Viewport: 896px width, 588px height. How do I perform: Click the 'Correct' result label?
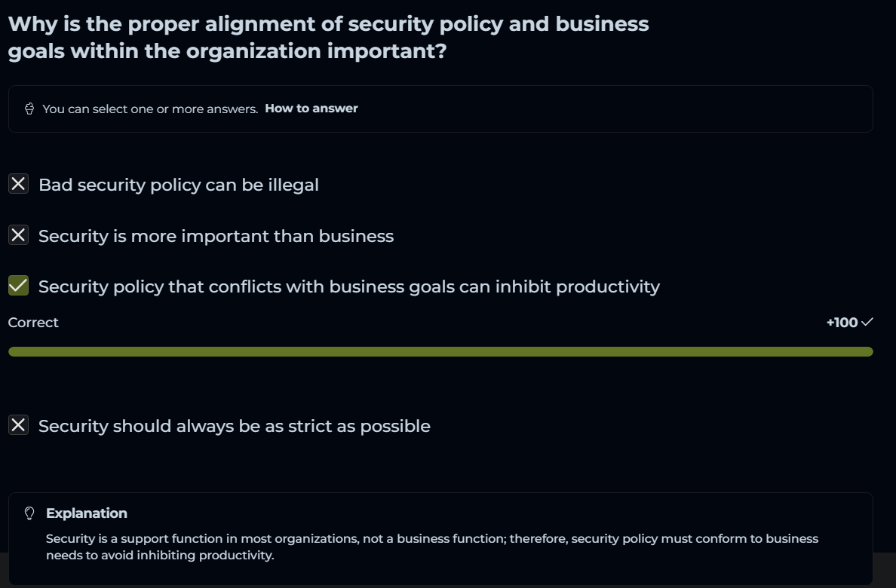point(33,323)
